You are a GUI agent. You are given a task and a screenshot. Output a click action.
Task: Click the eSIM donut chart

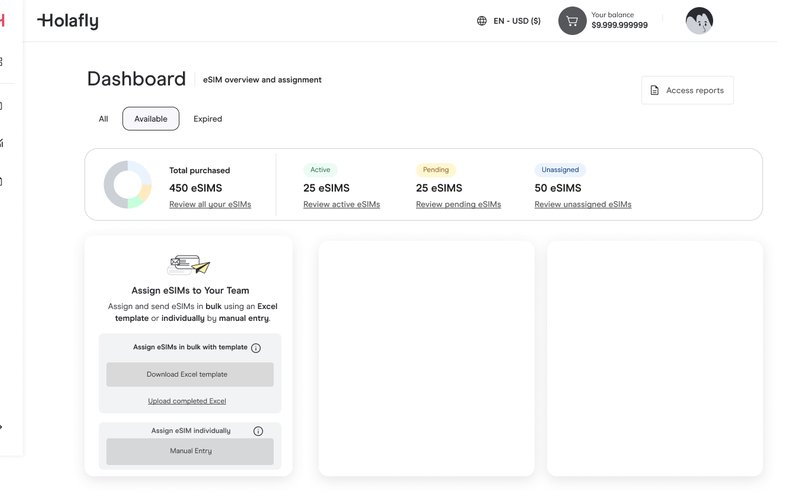tap(127, 185)
